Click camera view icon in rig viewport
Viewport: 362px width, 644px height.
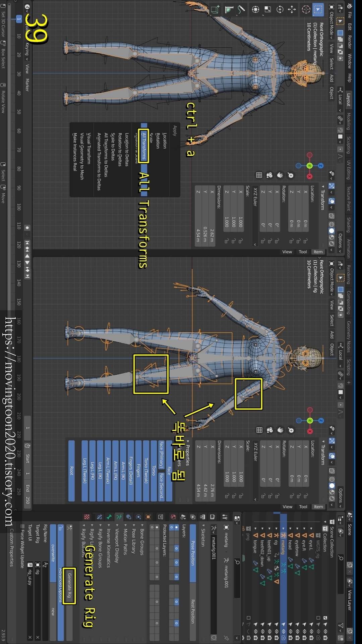tap(269, 430)
